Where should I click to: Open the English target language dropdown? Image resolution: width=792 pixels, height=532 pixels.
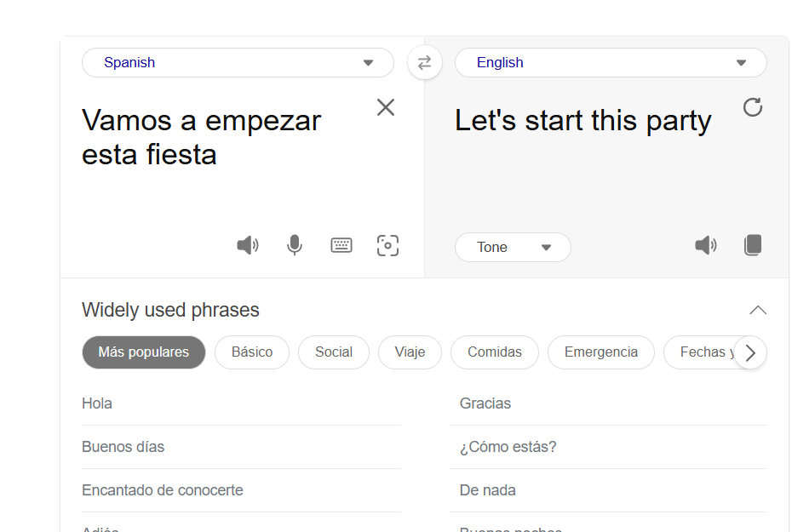point(611,63)
